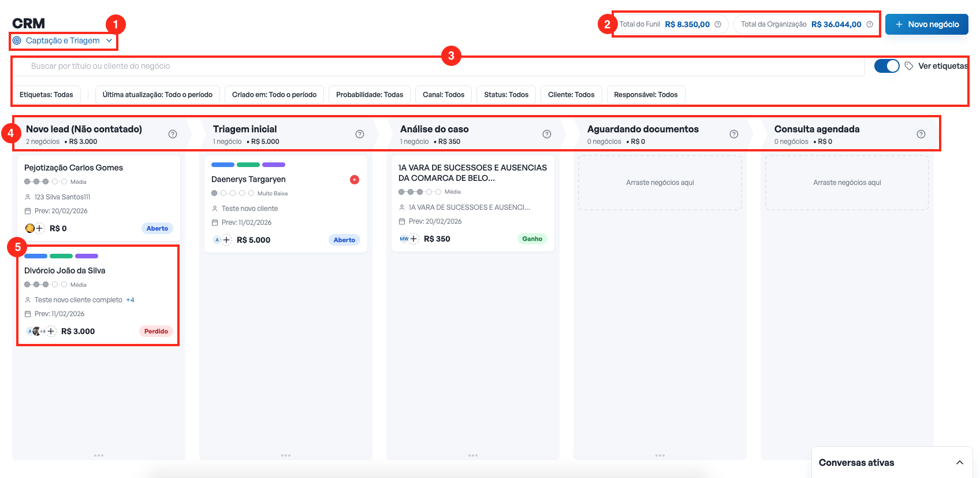Click assignee avatar on Pejotização Carlos Gomes card
The image size is (980, 478).
click(x=29, y=228)
